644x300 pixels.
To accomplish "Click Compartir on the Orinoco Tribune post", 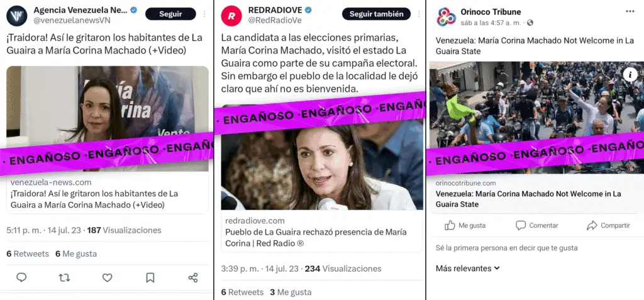I will pos(608,225).
